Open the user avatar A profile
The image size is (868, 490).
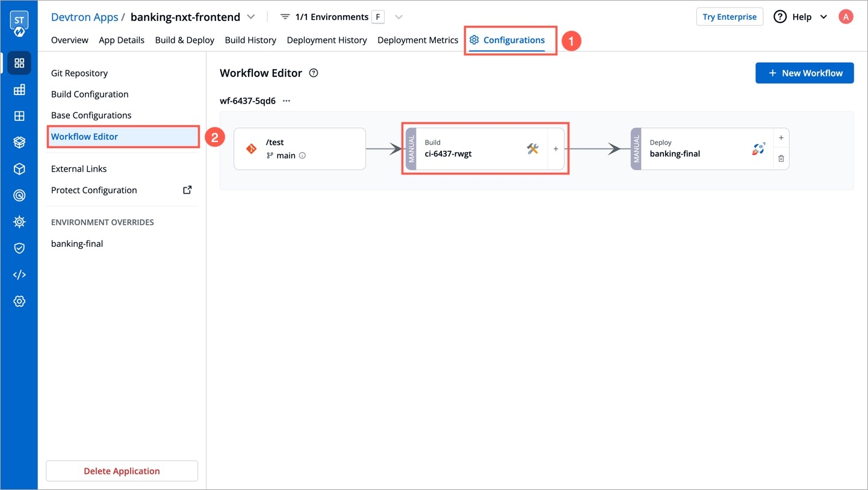coord(846,17)
